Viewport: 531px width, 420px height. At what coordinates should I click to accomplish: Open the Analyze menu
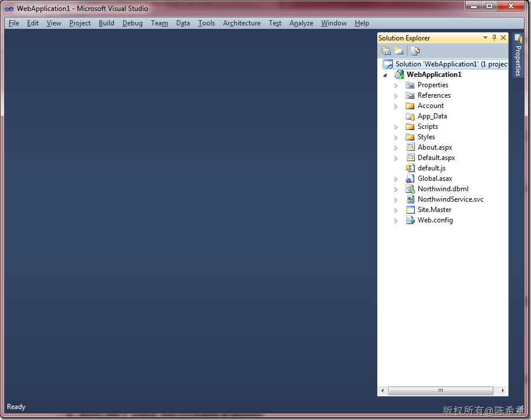[301, 23]
